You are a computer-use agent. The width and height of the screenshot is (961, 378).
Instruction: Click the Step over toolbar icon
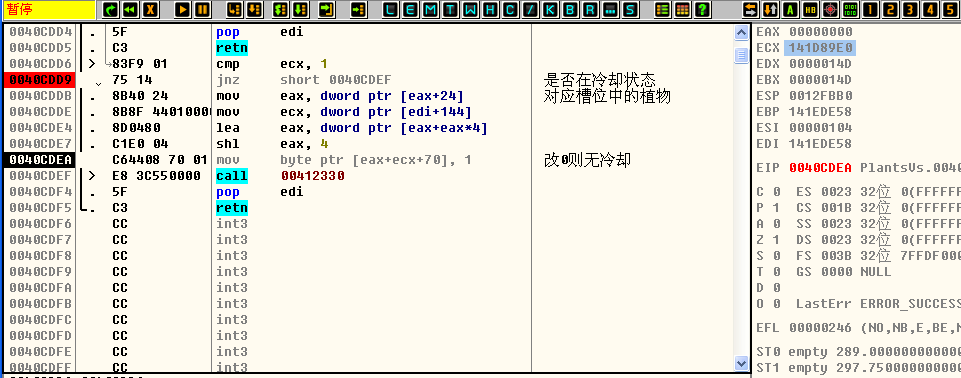pyautogui.click(x=255, y=9)
